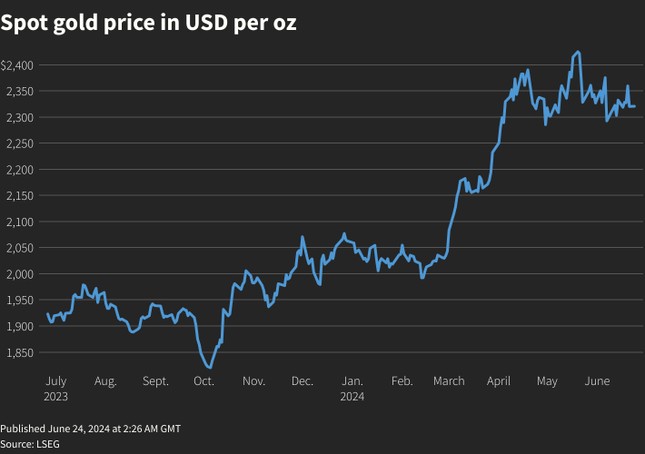Image resolution: width=645 pixels, height=454 pixels.
Task: Select the 2,350 y-axis label
Action: 20,91
